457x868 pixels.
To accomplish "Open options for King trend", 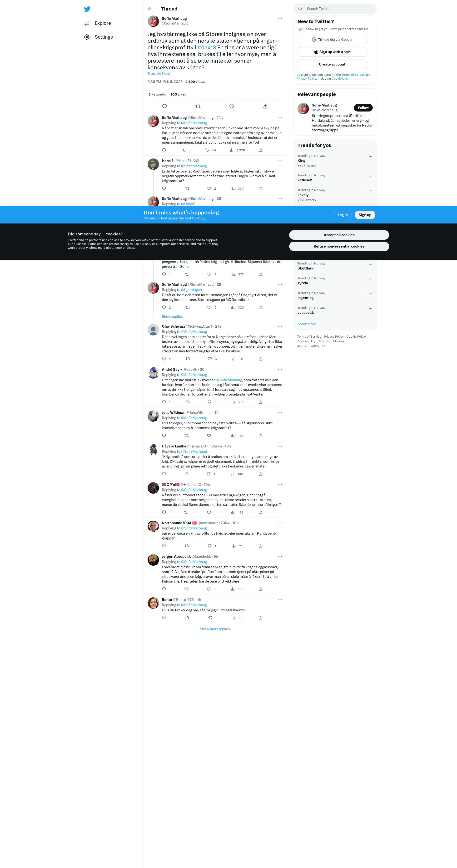I will [370, 157].
